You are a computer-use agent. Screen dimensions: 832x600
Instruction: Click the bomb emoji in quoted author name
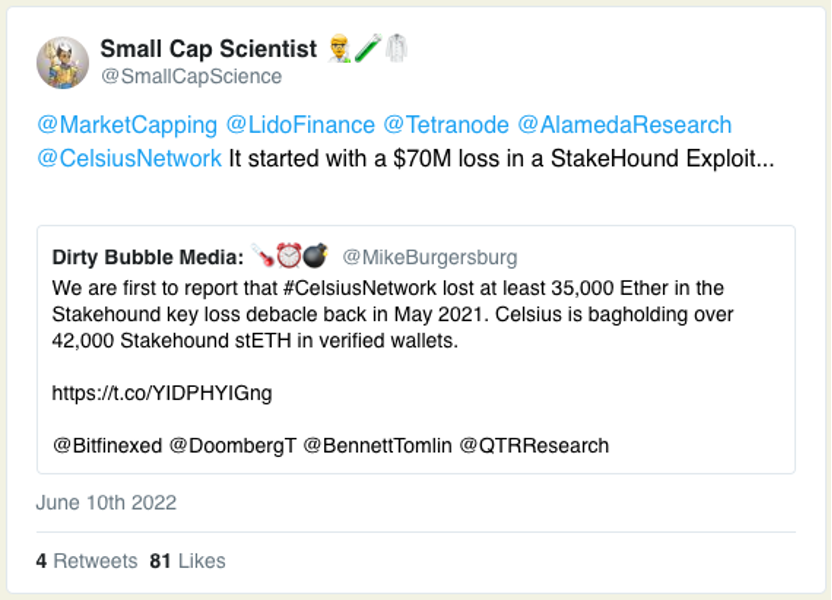[x=315, y=257]
